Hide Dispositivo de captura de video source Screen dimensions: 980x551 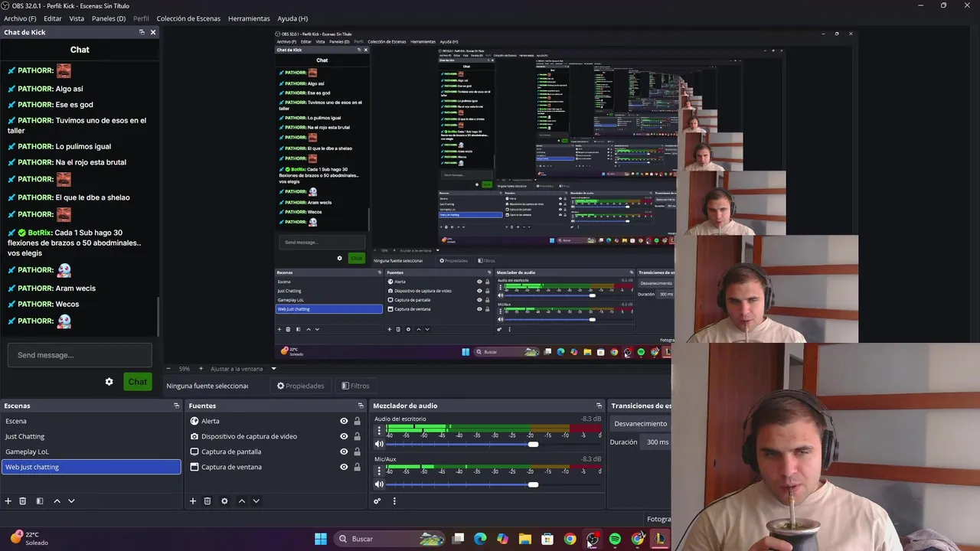tap(344, 436)
